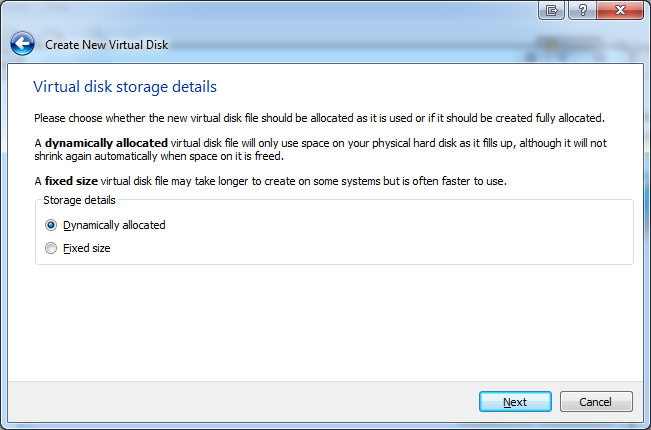Click the "Storage details" group box label
Screen dimensions: 651x430
[79, 200]
